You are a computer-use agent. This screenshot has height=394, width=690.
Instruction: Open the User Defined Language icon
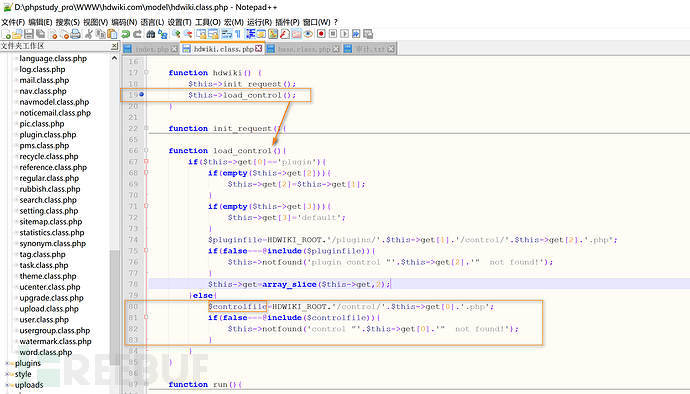click(x=261, y=34)
